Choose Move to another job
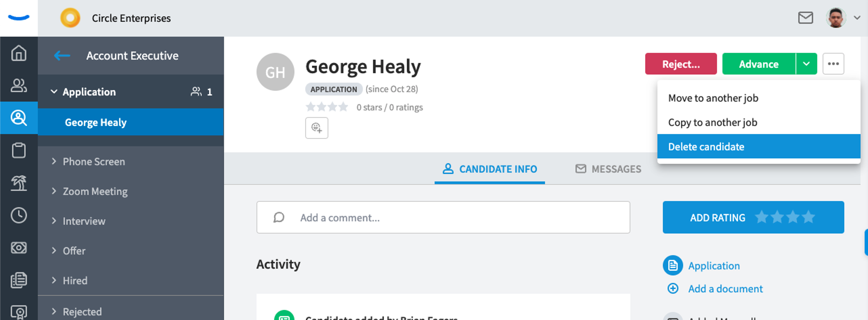Viewport: 868px width, 320px height. [x=713, y=98]
